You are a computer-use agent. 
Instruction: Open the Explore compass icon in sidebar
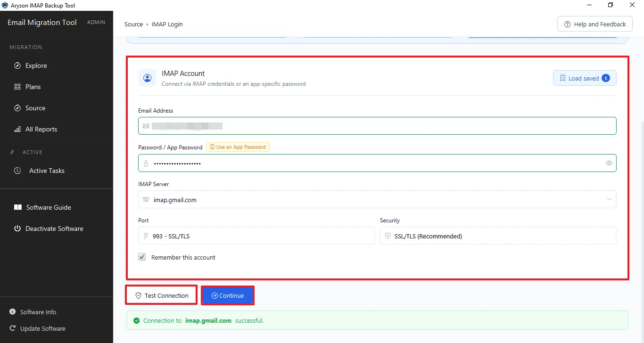[17, 65]
